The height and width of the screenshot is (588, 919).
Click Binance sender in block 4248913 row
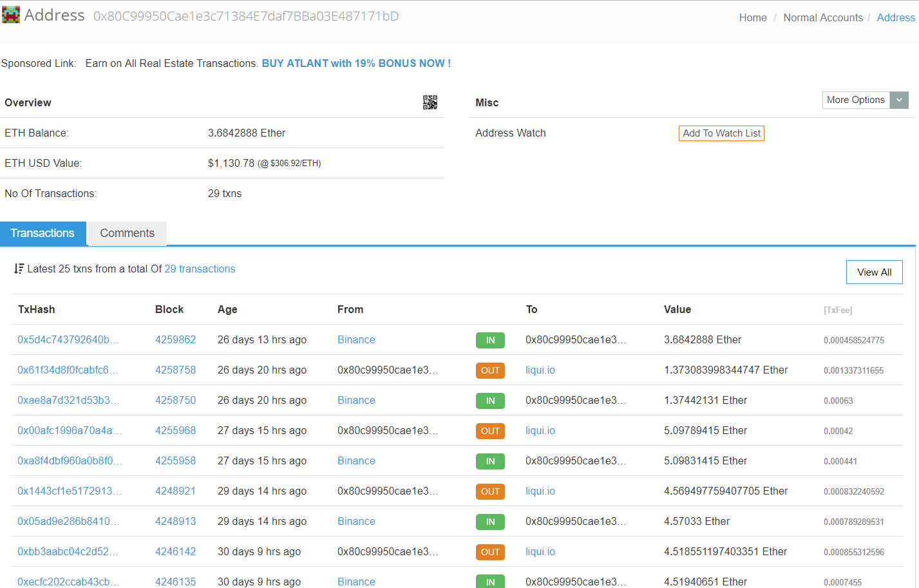point(356,521)
